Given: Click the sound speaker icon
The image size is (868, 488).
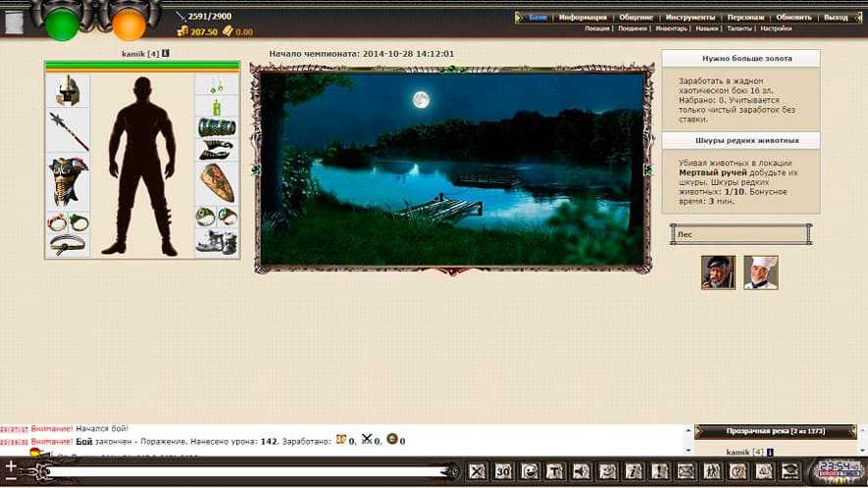Looking at the screenshot, I should [580, 471].
